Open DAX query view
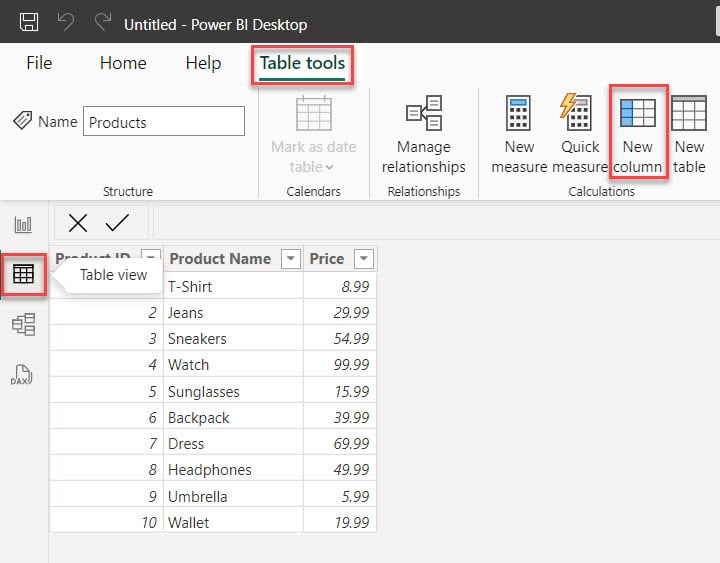This screenshot has height=563, width=720. (x=22, y=375)
